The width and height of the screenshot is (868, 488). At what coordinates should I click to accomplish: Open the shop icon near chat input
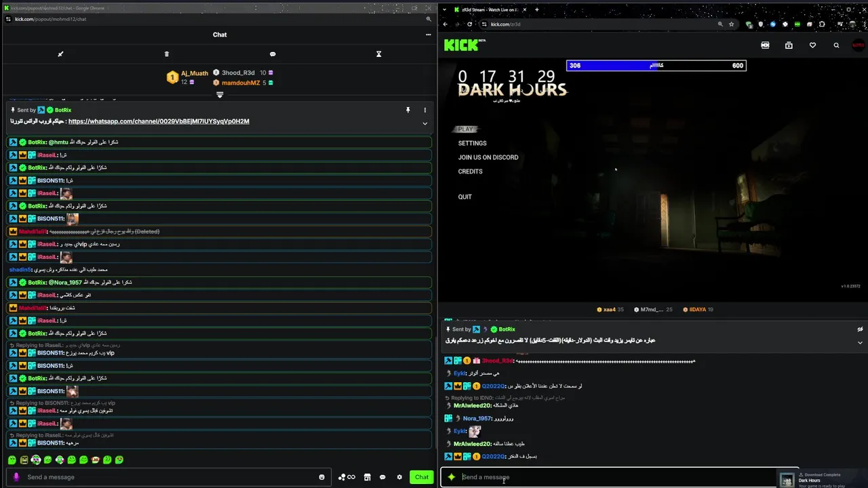(367, 477)
